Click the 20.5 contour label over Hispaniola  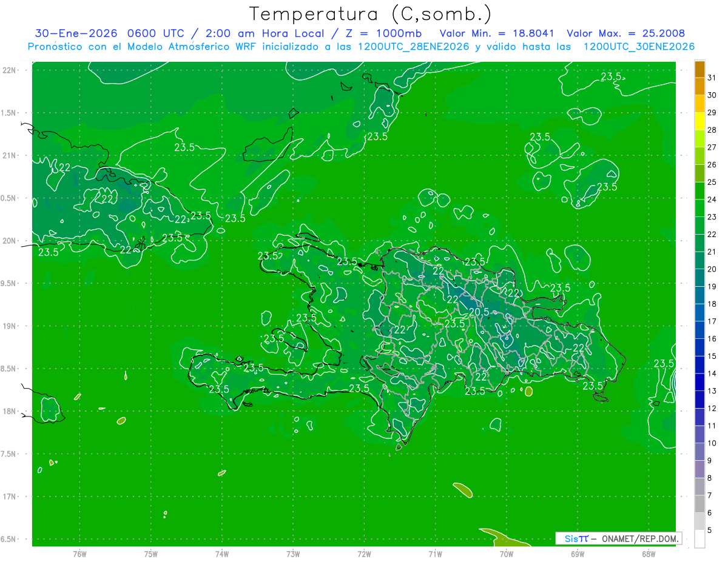click(x=479, y=312)
